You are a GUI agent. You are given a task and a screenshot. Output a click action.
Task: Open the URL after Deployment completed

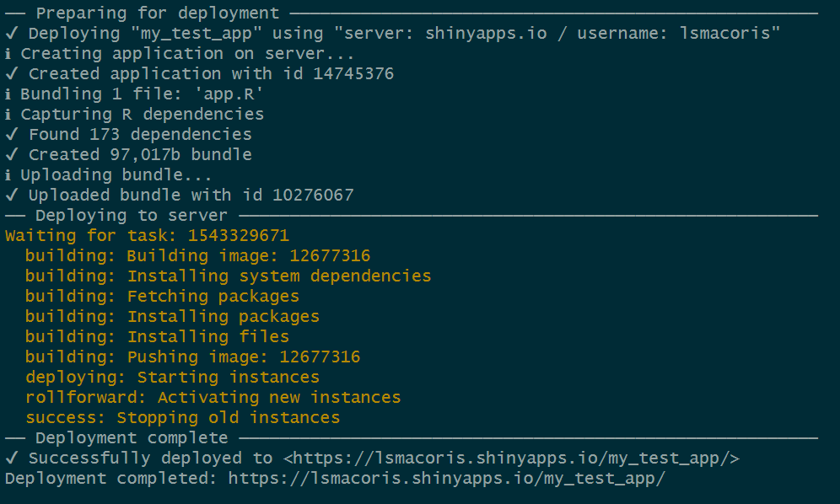(447, 479)
